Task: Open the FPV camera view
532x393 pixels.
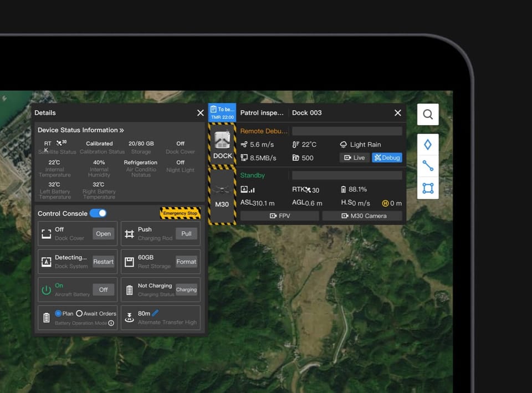Action: pos(280,216)
